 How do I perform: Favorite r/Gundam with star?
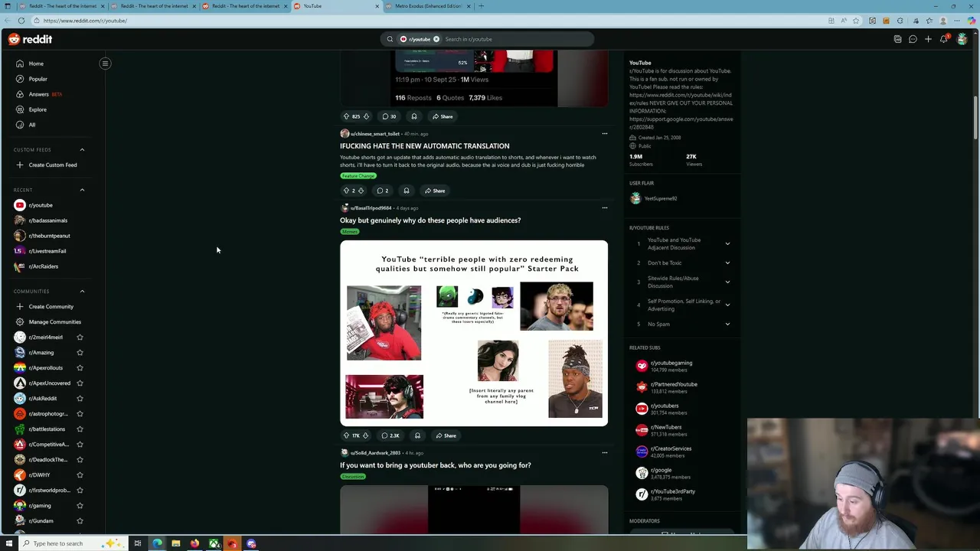coord(80,520)
